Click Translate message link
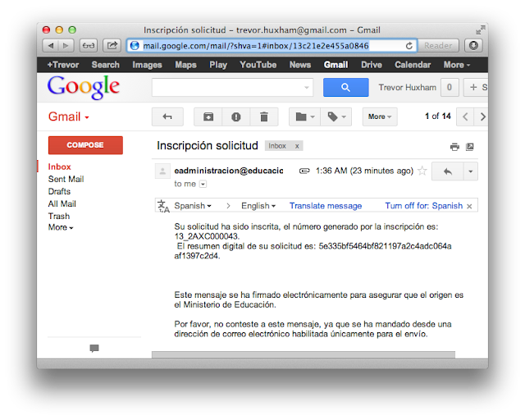Screen dimensions: 525x420 coord(326,206)
